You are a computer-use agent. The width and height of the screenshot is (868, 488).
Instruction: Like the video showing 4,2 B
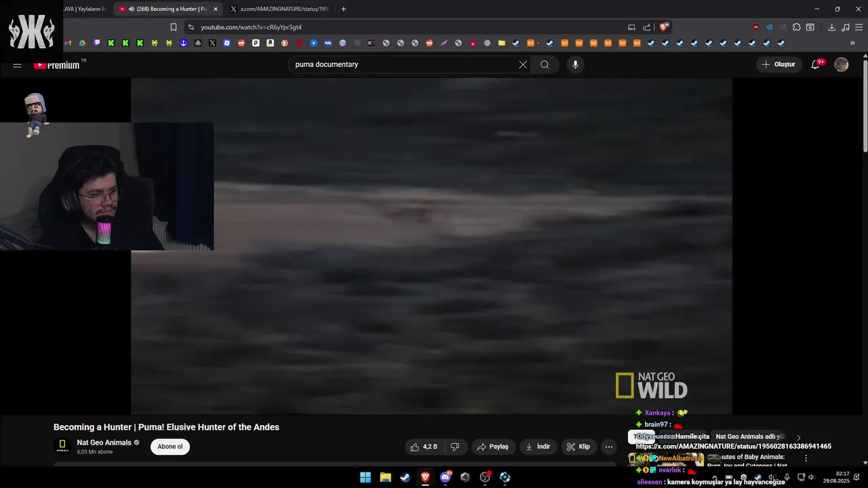point(425,447)
